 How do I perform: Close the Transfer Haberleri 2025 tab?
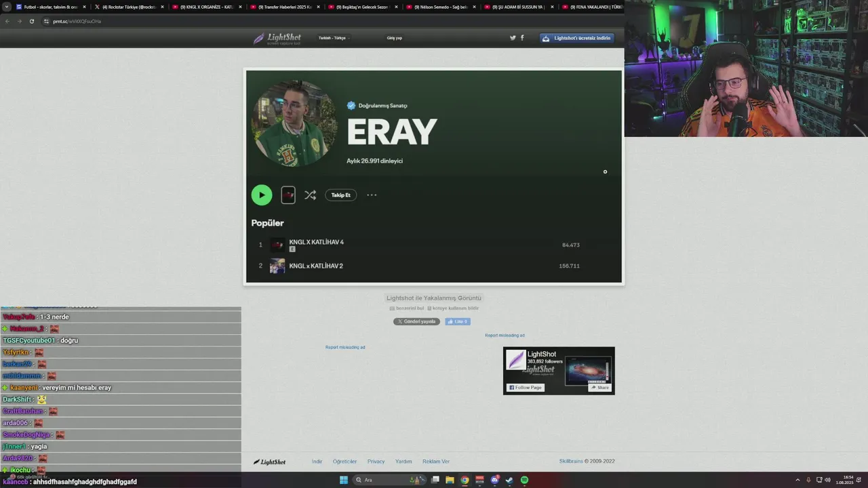(318, 7)
